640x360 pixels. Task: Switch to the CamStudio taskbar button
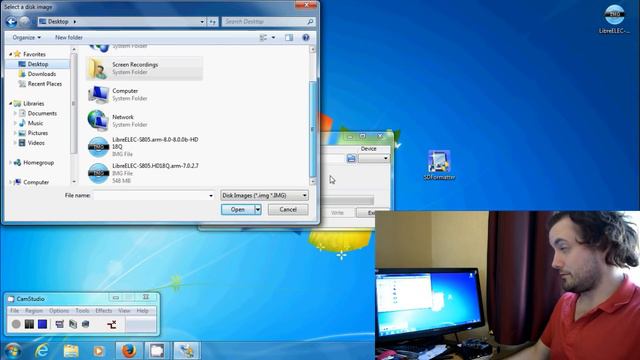[157, 351]
